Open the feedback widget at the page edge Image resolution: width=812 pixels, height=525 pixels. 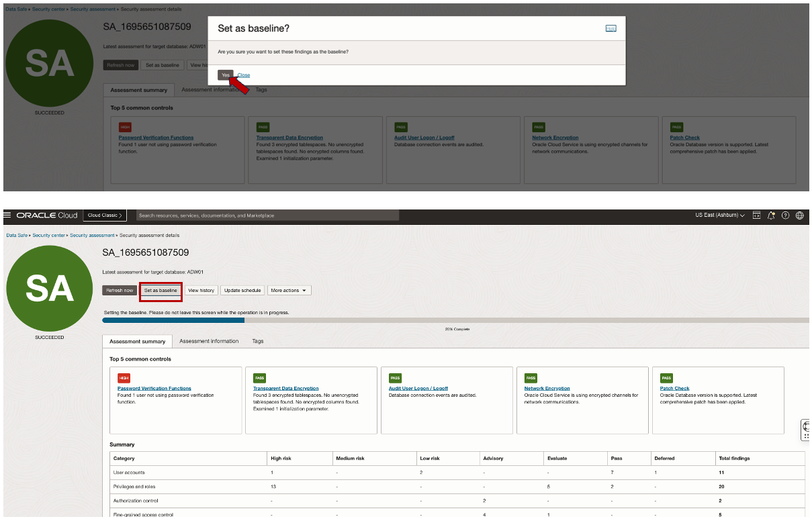pyautogui.click(x=806, y=430)
